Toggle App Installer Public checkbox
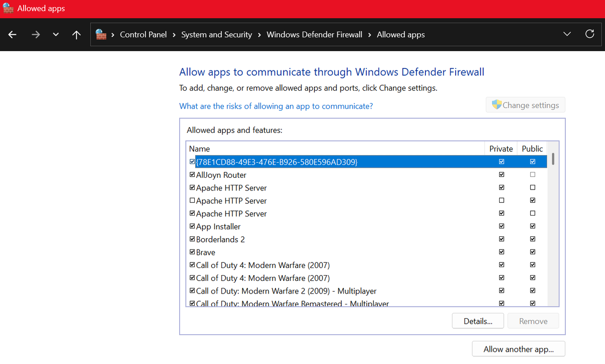 tap(533, 226)
